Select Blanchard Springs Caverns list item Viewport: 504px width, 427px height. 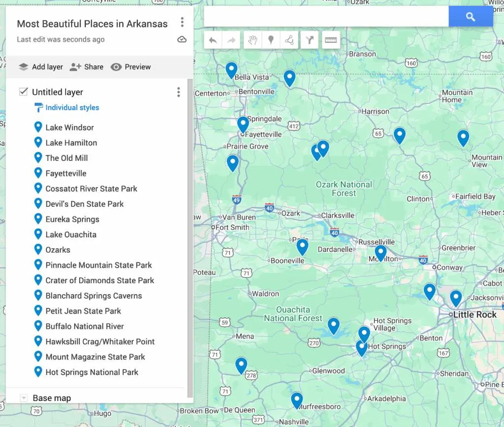coord(94,296)
